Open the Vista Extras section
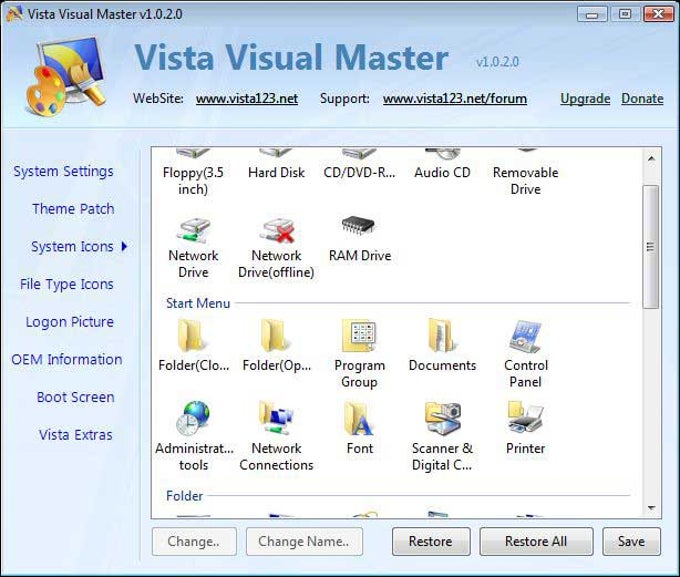Screen dimensions: 680x577 coord(75,435)
